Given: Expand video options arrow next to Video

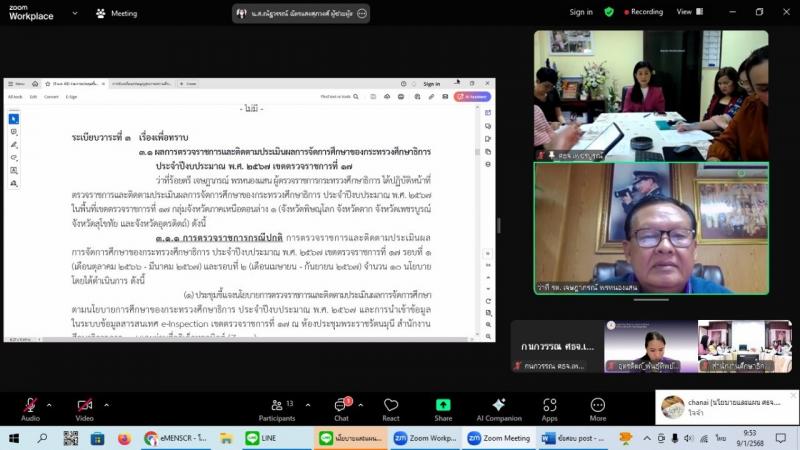Looking at the screenshot, I should pos(106,405).
